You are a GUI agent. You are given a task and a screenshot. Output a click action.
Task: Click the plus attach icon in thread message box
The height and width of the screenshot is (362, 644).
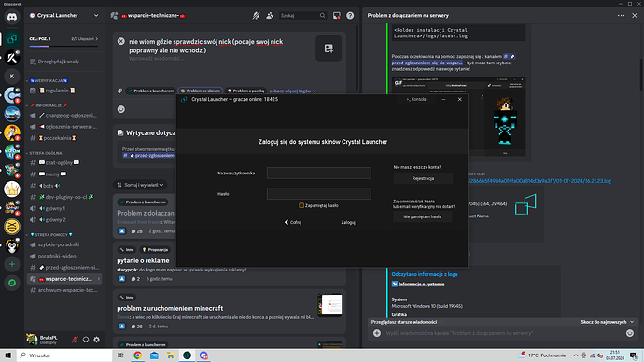pyautogui.click(x=377, y=333)
